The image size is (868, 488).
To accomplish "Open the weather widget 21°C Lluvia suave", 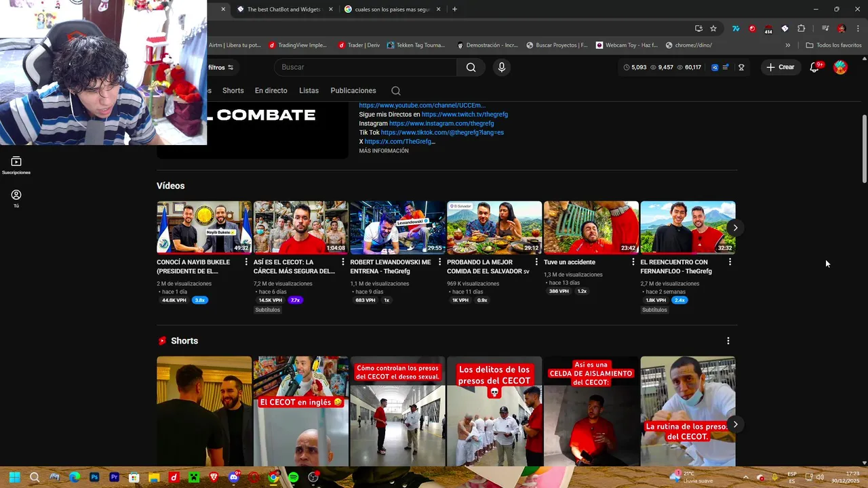I will [x=690, y=477].
